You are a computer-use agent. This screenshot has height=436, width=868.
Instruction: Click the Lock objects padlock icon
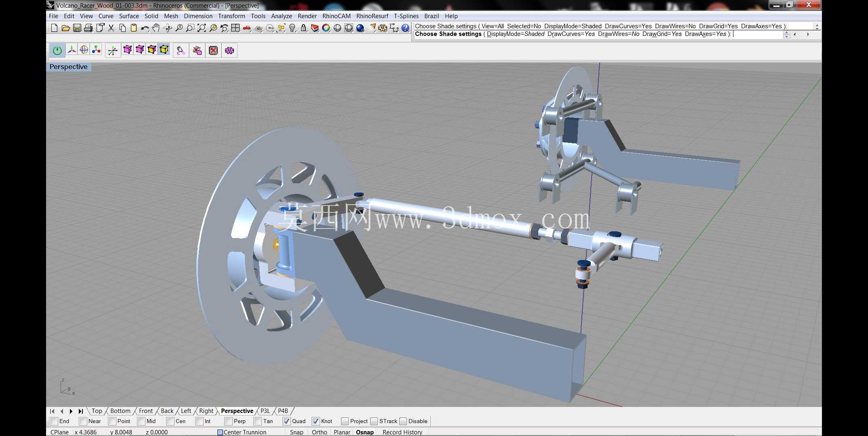coord(303,28)
